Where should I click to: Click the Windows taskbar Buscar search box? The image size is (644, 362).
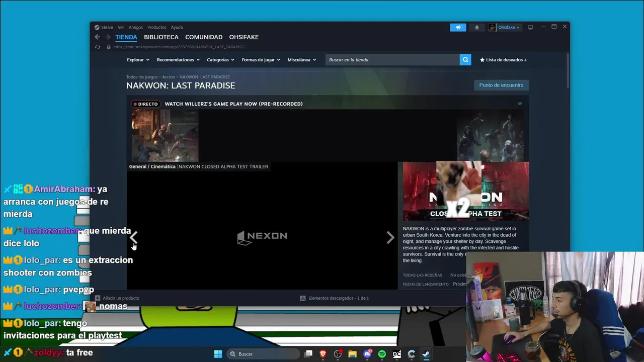coord(263,354)
